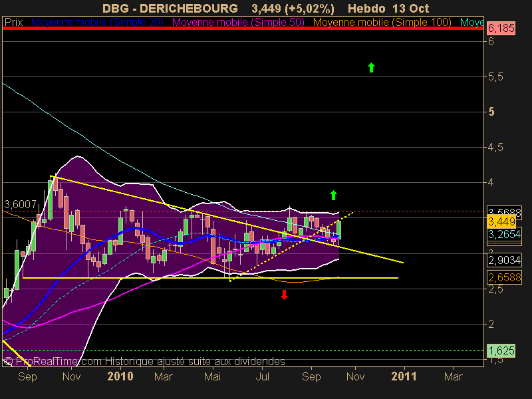The image size is (532, 399).
Task: Click the cyan 3,2654 price tag
Action: pyautogui.click(x=505, y=234)
